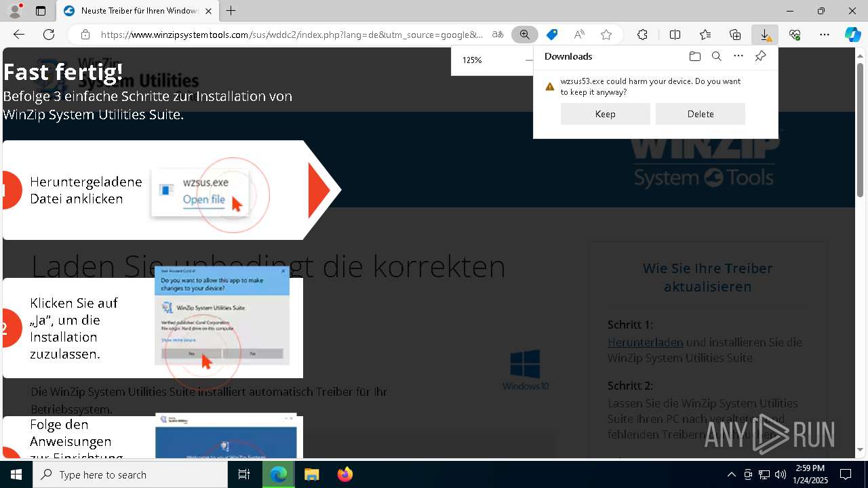Viewport: 868px width, 488px height.
Task: Click the 'Fast fertig!' heading
Action: pos(63,70)
